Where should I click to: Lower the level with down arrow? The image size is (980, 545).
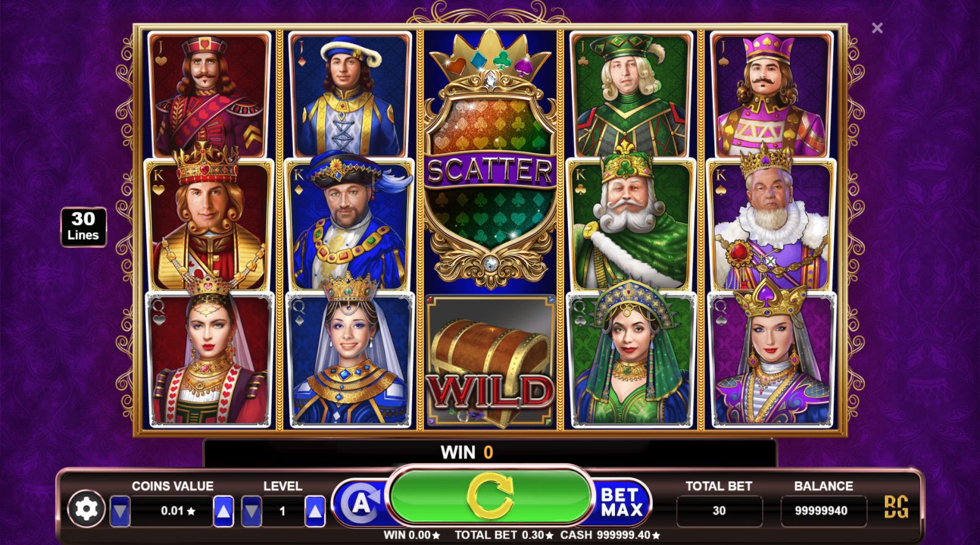tap(252, 511)
